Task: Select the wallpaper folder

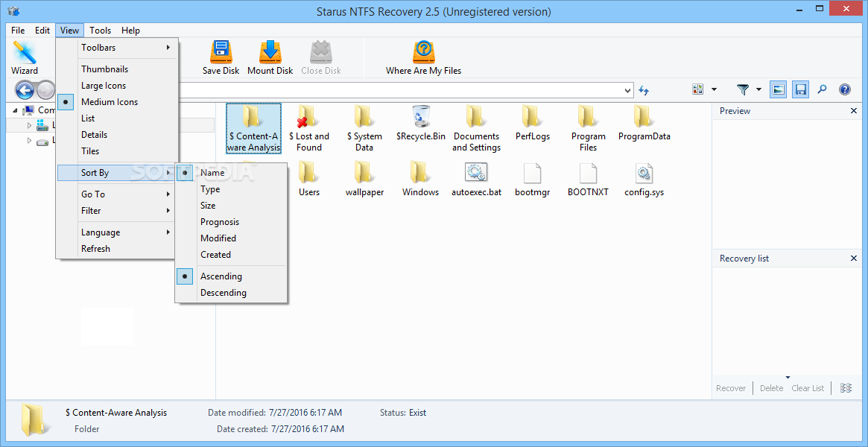Action: 364,180
